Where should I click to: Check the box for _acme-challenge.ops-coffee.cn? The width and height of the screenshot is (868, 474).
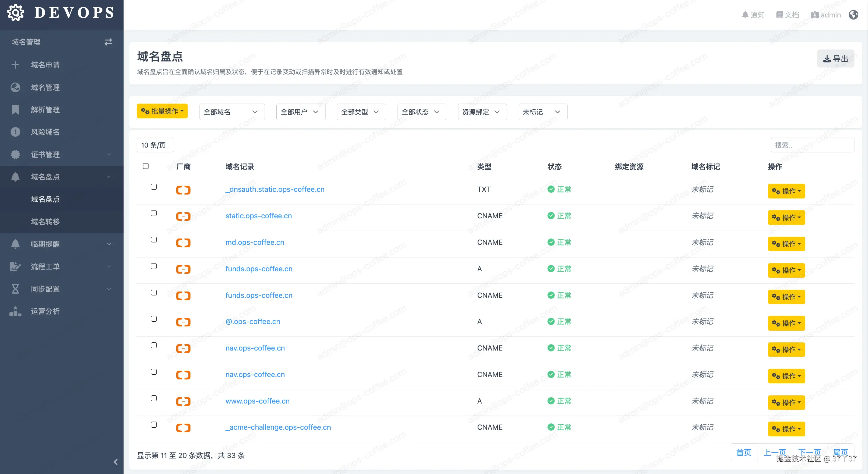click(154, 425)
